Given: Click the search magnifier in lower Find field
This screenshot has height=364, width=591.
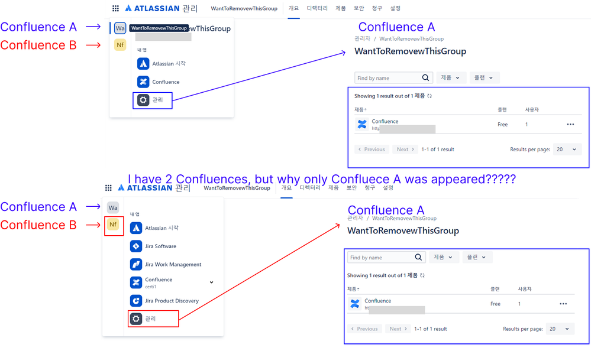Looking at the screenshot, I should 418,257.
